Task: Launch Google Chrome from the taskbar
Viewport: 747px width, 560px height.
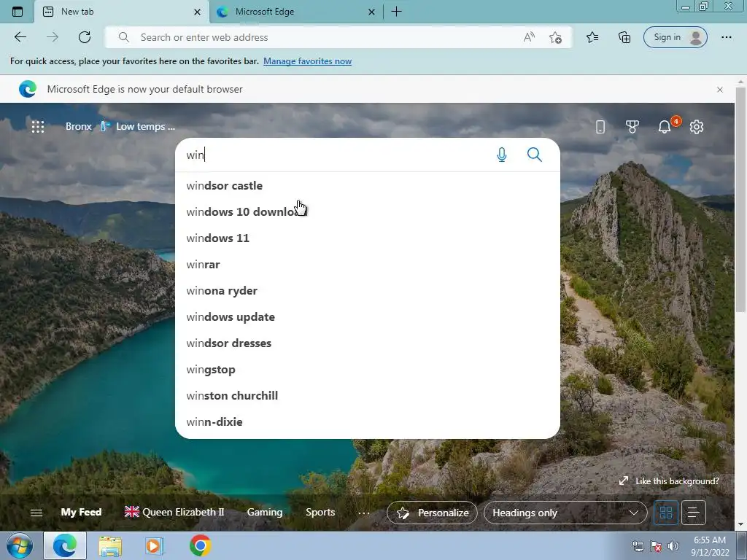Action: pos(200,545)
